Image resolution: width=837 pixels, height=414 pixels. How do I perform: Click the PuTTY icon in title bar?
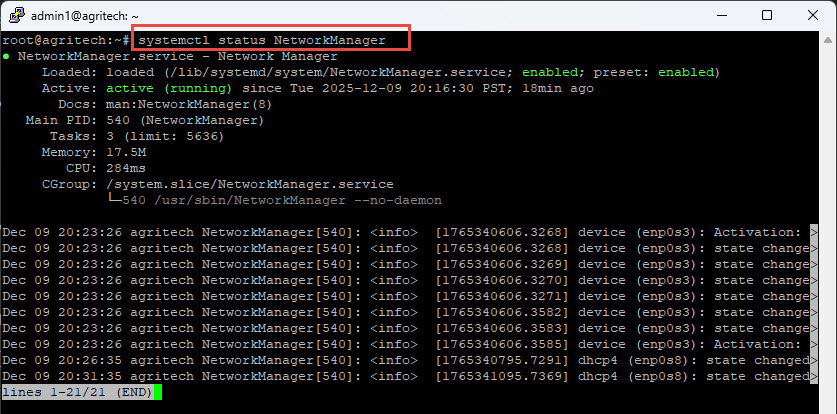[14, 16]
